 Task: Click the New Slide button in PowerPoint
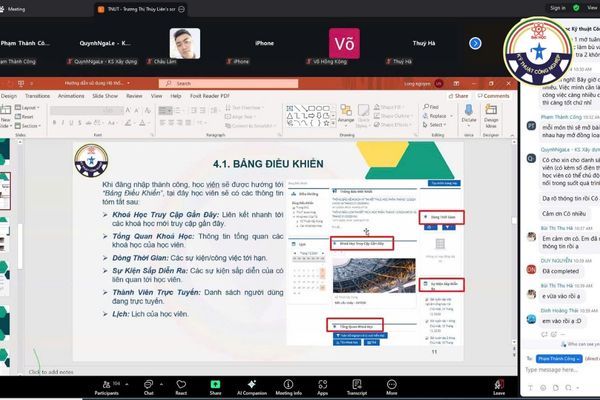5,117
